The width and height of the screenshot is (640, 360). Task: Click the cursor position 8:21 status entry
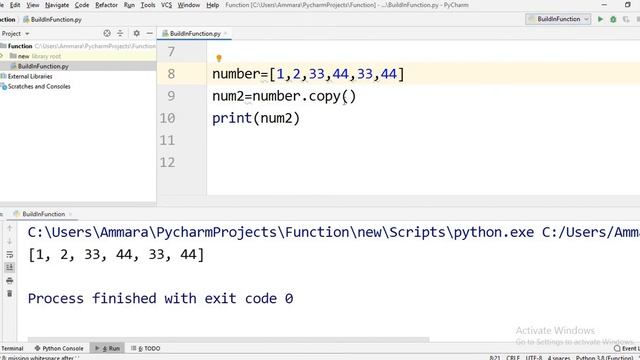(x=495, y=358)
